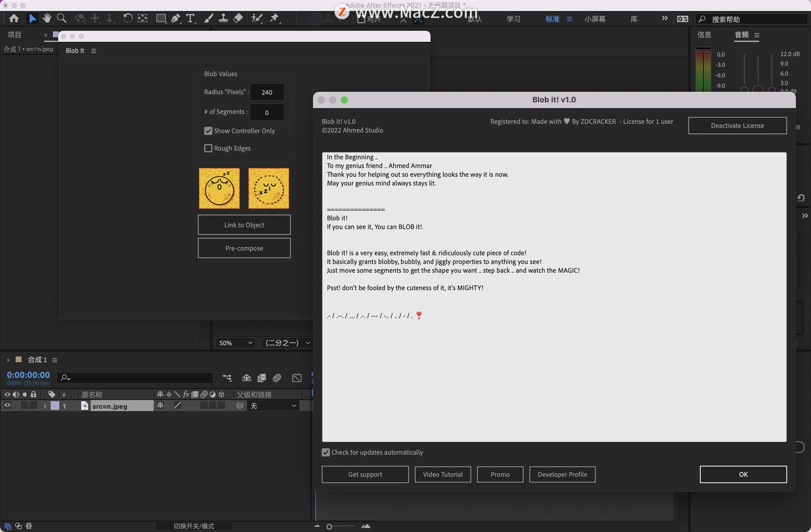This screenshot has width=811, height=532.
Task: Click the Deactivate License button
Action: click(737, 125)
